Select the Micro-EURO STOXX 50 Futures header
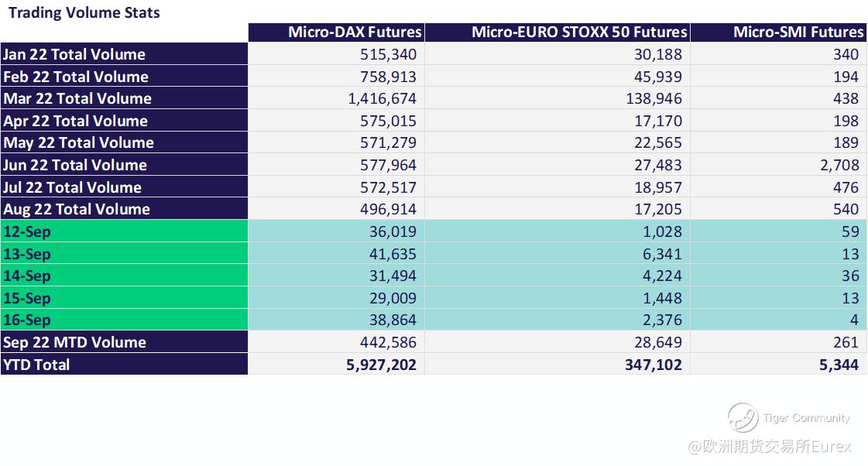 pos(578,32)
